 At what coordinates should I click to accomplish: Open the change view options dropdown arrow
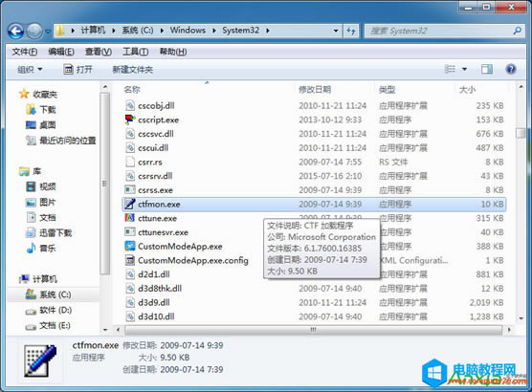(x=464, y=70)
